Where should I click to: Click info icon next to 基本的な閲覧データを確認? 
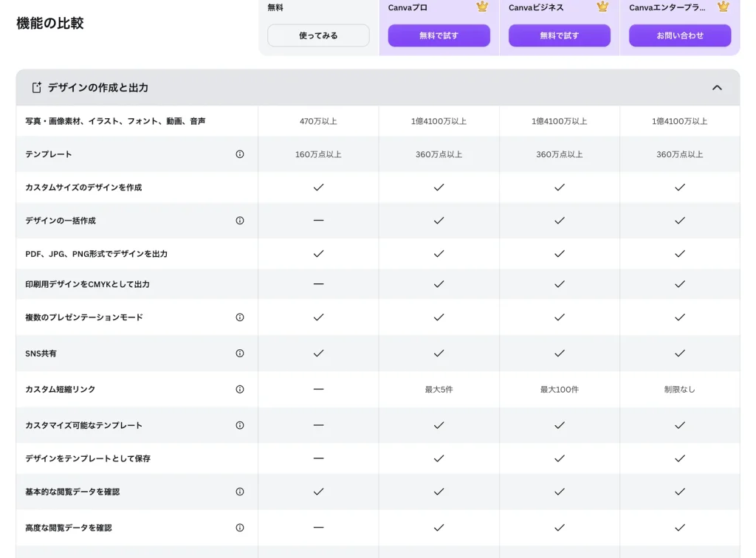pyautogui.click(x=240, y=492)
